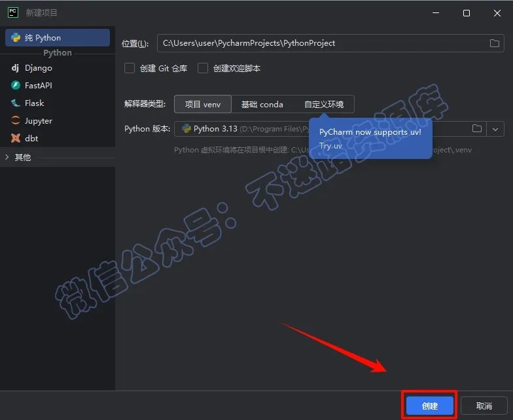Expand the Python version dropdown arrow
The image size is (513, 420).
tap(495, 130)
